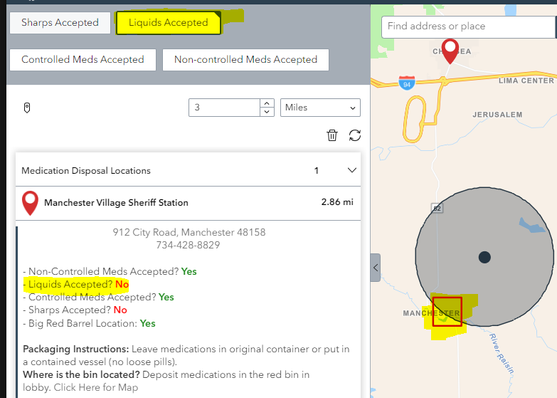Click the Interstate 94 shield on the map
Viewport: 557px width, 398px height.
pos(407,83)
